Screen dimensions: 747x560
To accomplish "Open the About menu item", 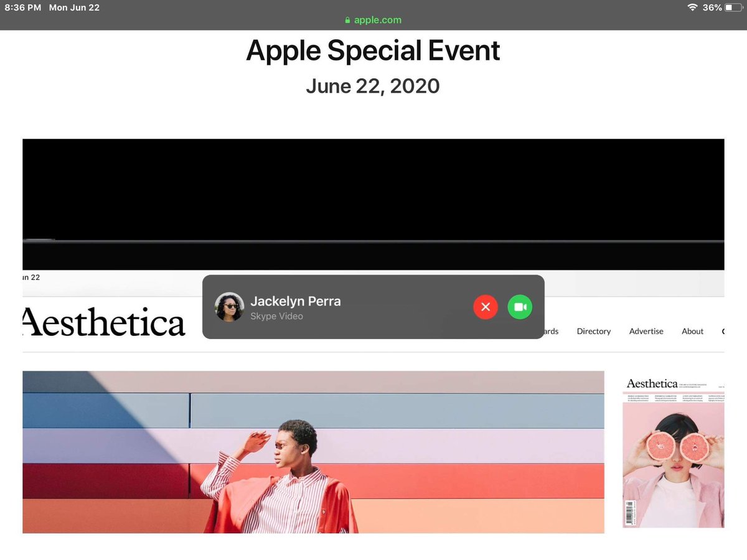I will coord(692,331).
